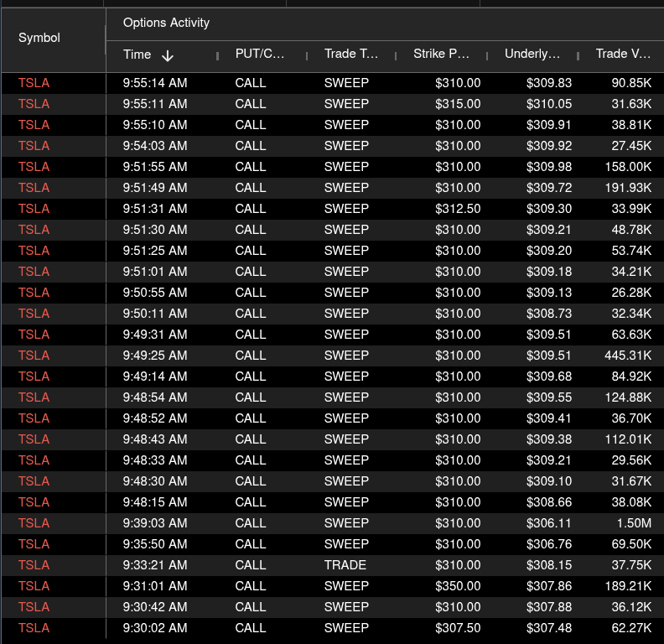The image size is (664, 644).
Task: Click the $310.05 underlying price cell
Action: click(549, 104)
